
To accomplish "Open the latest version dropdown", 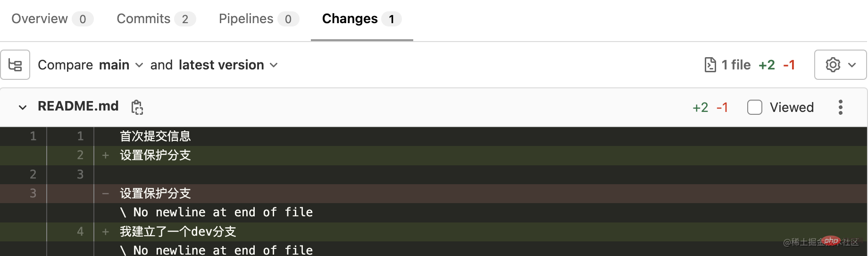I will 228,65.
